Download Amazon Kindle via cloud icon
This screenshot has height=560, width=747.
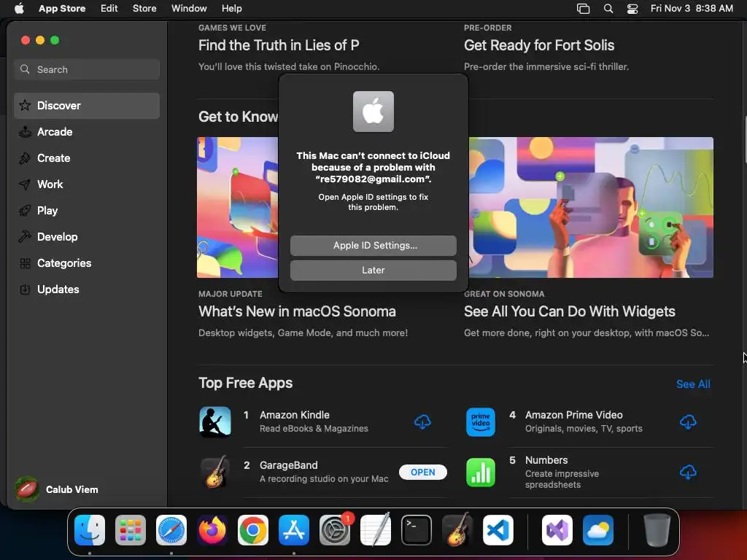pos(422,422)
